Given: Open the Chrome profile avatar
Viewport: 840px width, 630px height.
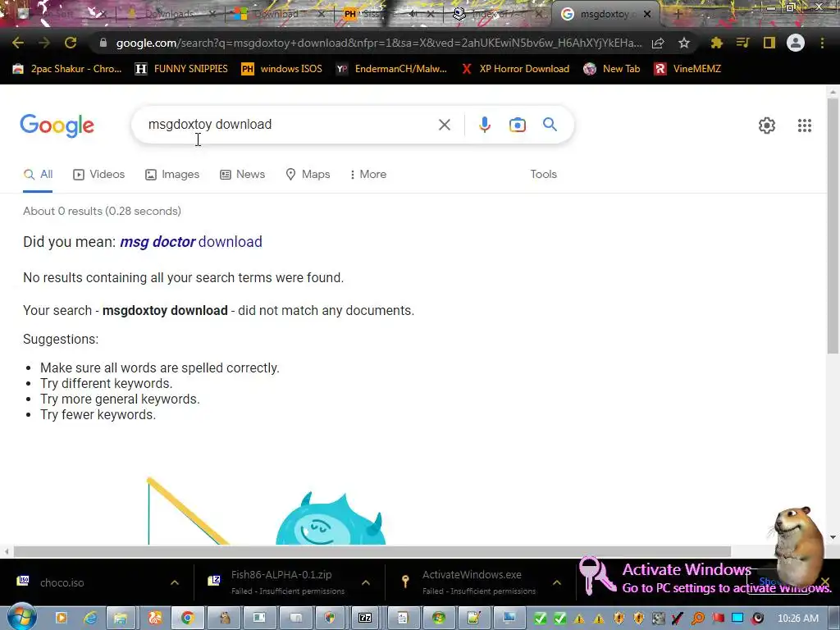Looking at the screenshot, I should click(x=796, y=43).
